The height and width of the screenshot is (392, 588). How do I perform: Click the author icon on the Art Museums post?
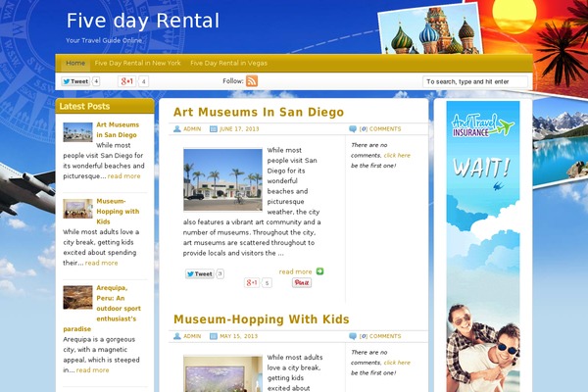tap(177, 128)
